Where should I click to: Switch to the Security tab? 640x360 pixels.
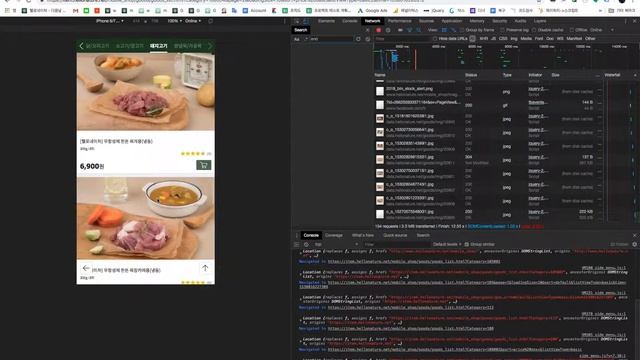coord(500,21)
